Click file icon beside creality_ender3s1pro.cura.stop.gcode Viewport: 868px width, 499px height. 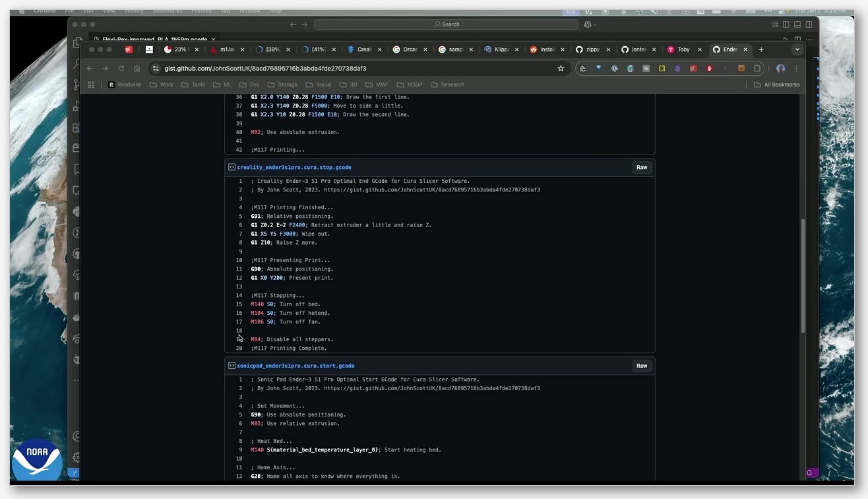pos(232,167)
